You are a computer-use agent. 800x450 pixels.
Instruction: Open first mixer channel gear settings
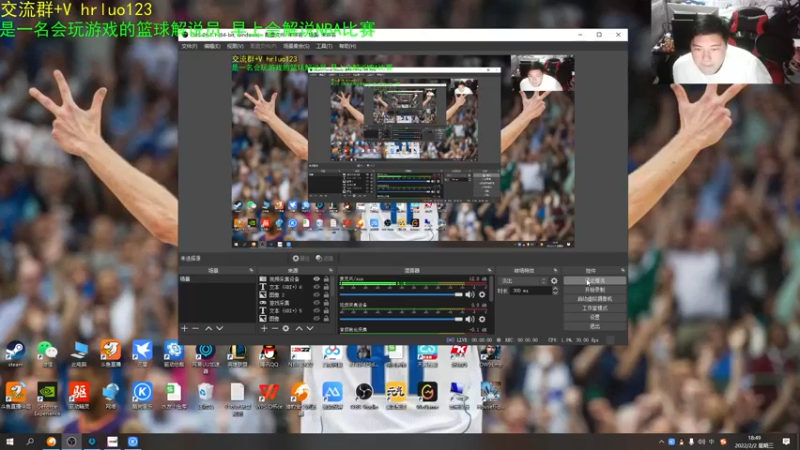(482, 294)
